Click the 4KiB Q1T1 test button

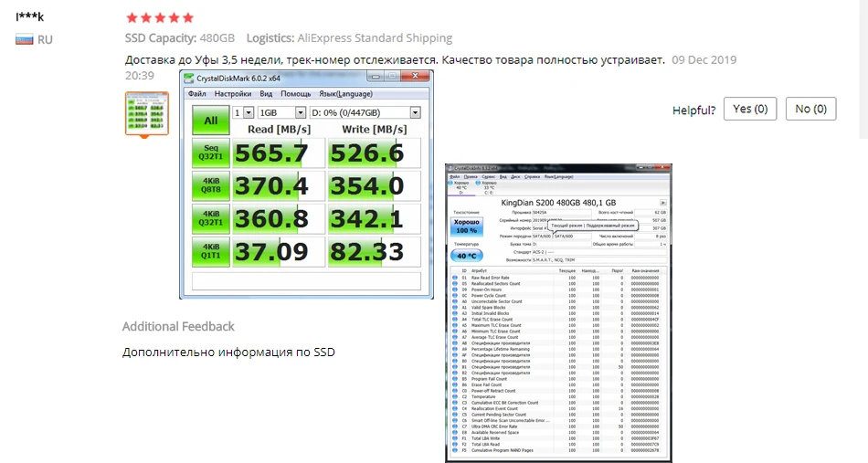[x=210, y=252]
